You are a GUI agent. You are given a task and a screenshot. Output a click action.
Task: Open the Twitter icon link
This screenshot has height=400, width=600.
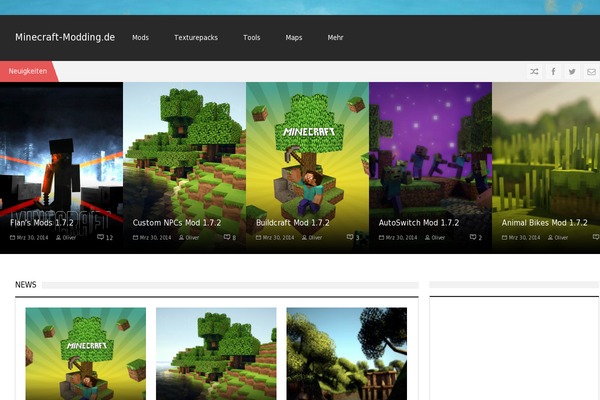(572, 72)
